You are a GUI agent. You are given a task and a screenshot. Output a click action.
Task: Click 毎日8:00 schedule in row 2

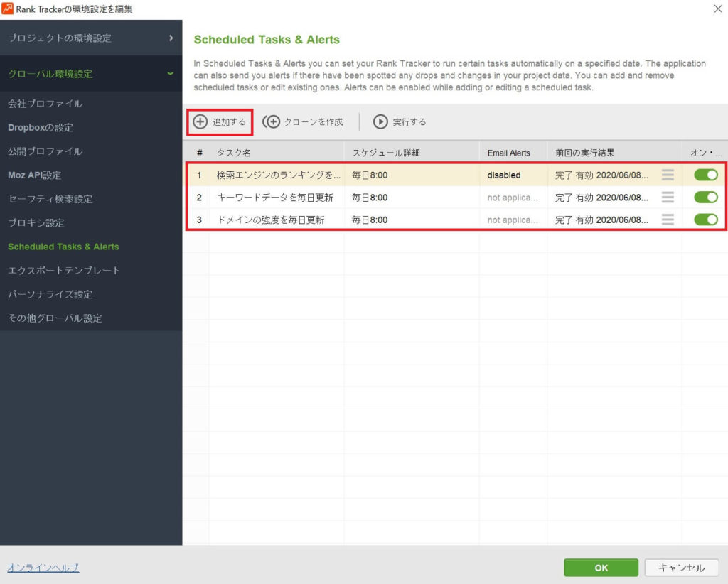pos(370,197)
